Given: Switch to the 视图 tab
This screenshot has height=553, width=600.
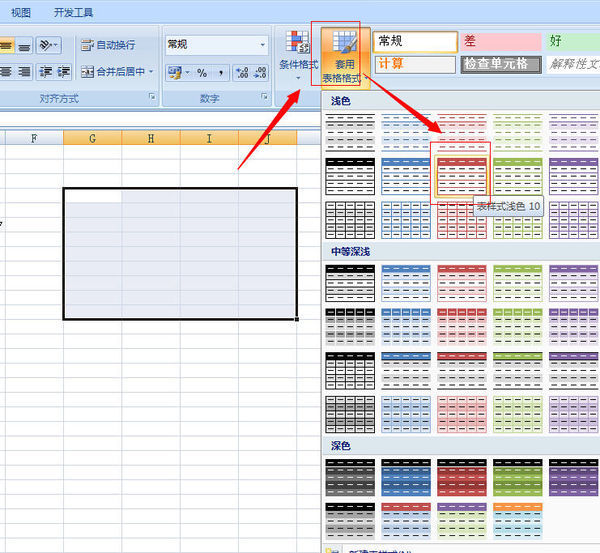Looking at the screenshot, I should click(20, 13).
